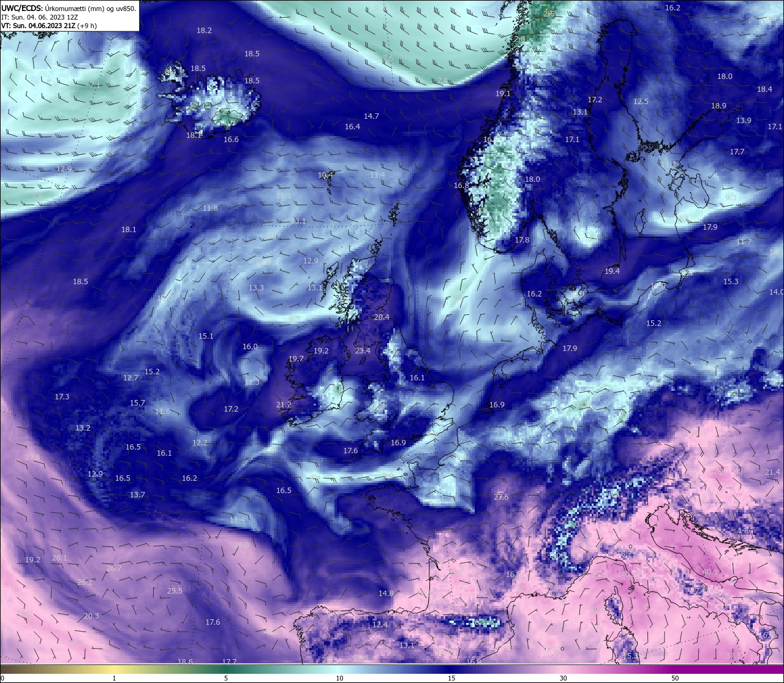Click the 26.7 value in the southwest corner
Screen dimensions: 784x683
(114, 568)
